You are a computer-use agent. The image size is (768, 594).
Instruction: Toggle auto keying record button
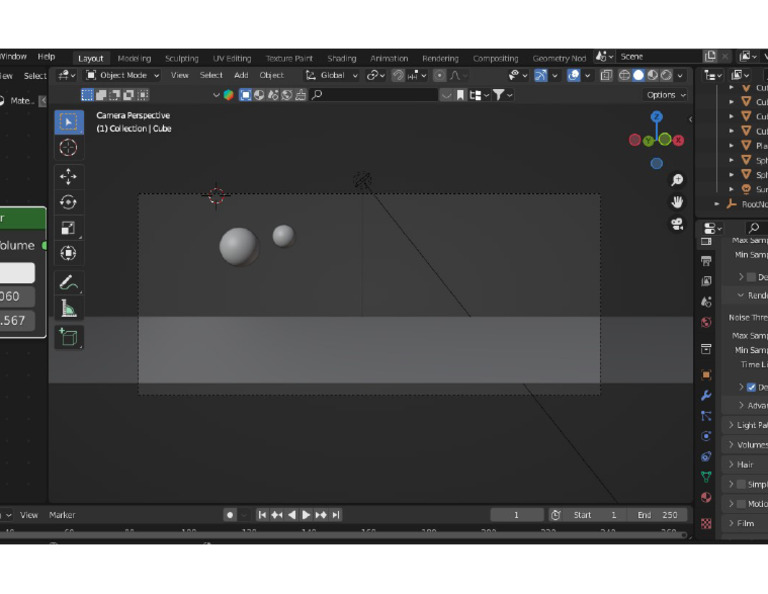coord(230,515)
